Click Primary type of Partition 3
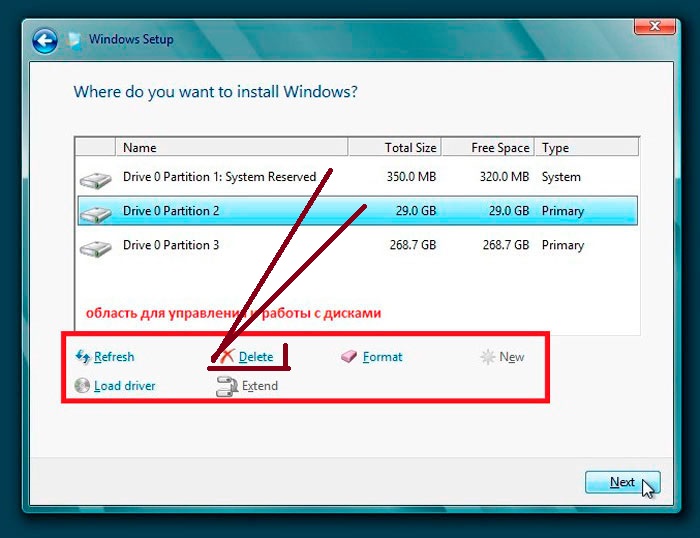This screenshot has width=700, height=538. tap(562, 245)
